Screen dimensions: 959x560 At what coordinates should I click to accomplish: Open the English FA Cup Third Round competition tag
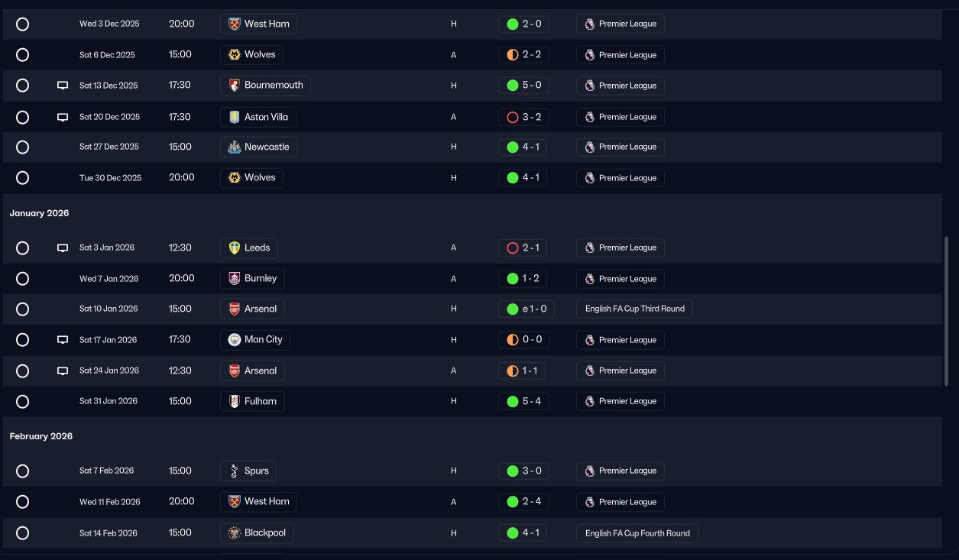634,309
